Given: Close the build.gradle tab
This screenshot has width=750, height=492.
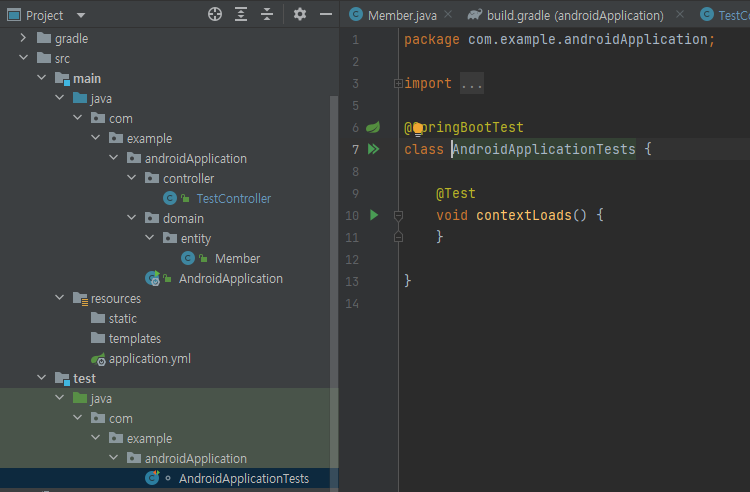Looking at the screenshot, I should pos(680,15).
